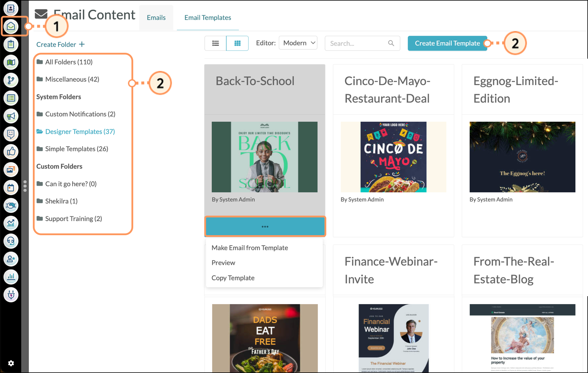
Task: Choose Make Email from Template
Action: [x=250, y=248]
